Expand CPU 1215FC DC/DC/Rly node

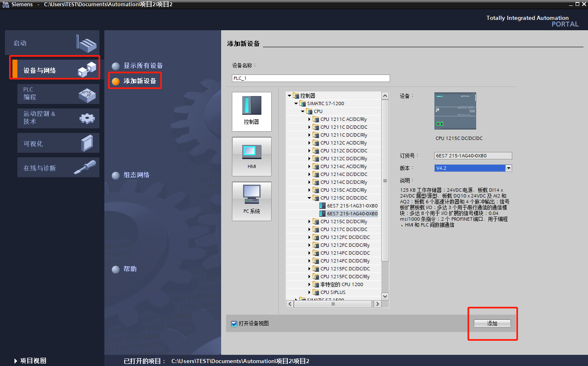pos(309,277)
